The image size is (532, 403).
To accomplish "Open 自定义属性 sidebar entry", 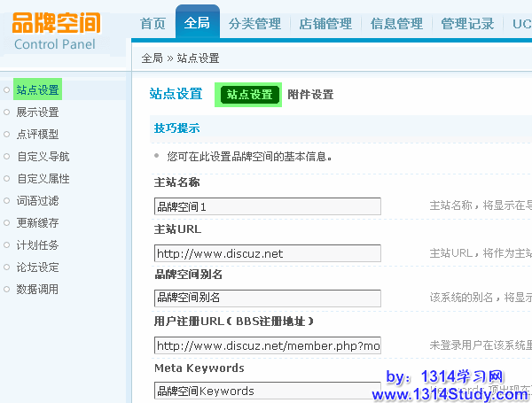I will [43, 179].
